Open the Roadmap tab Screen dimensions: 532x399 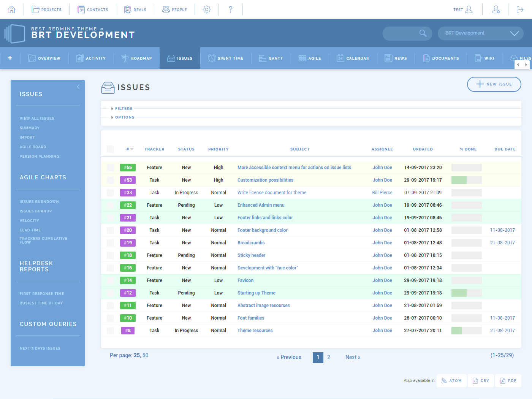pos(137,58)
